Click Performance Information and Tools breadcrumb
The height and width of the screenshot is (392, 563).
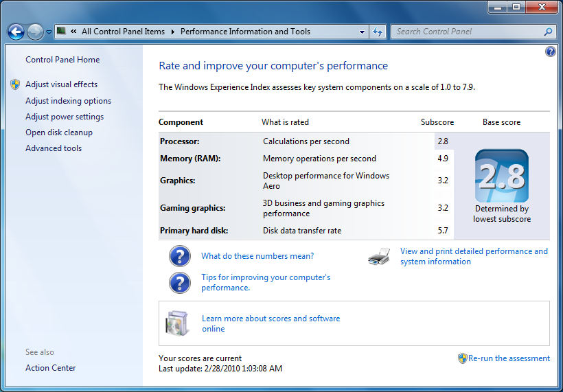(x=245, y=32)
